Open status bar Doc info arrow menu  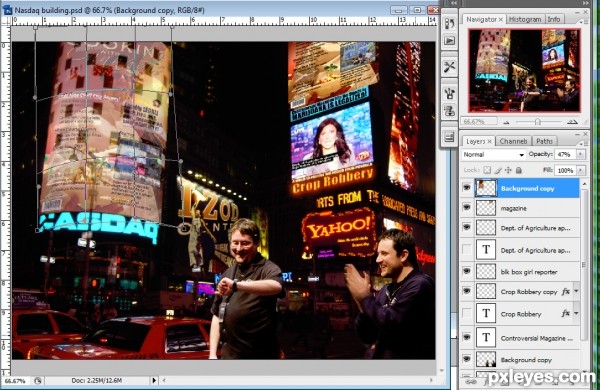(154, 380)
